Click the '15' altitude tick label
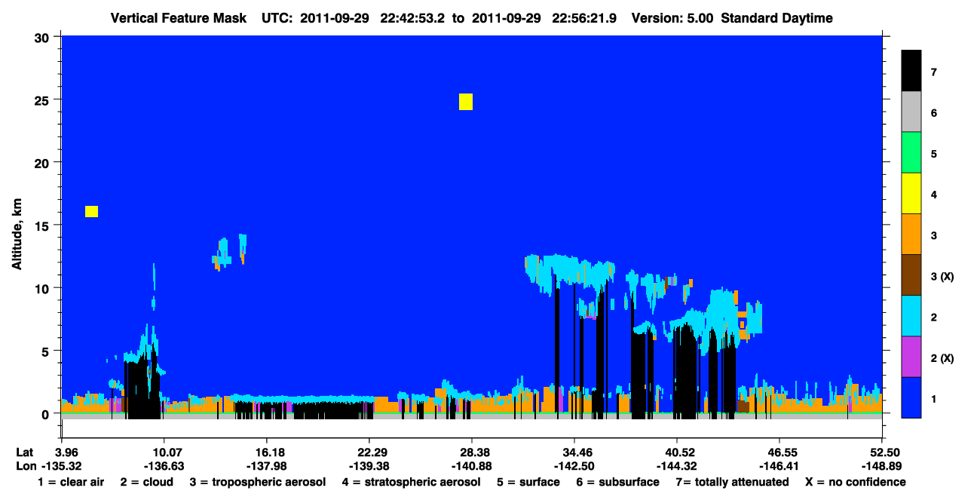This screenshot has width=980, height=503. click(44, 225)
